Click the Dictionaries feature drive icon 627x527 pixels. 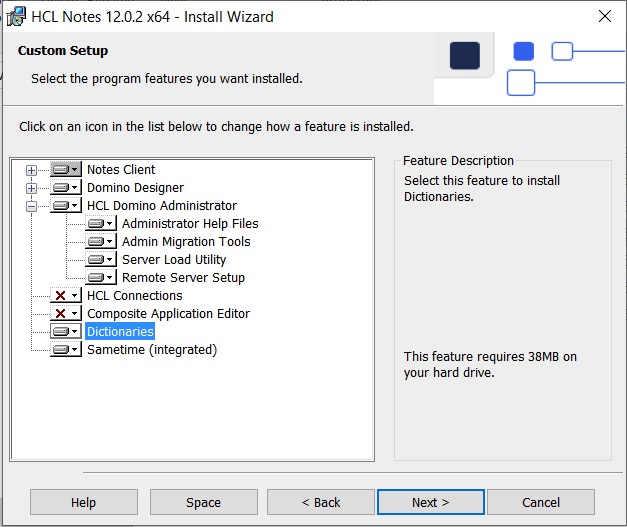(65, 332)
